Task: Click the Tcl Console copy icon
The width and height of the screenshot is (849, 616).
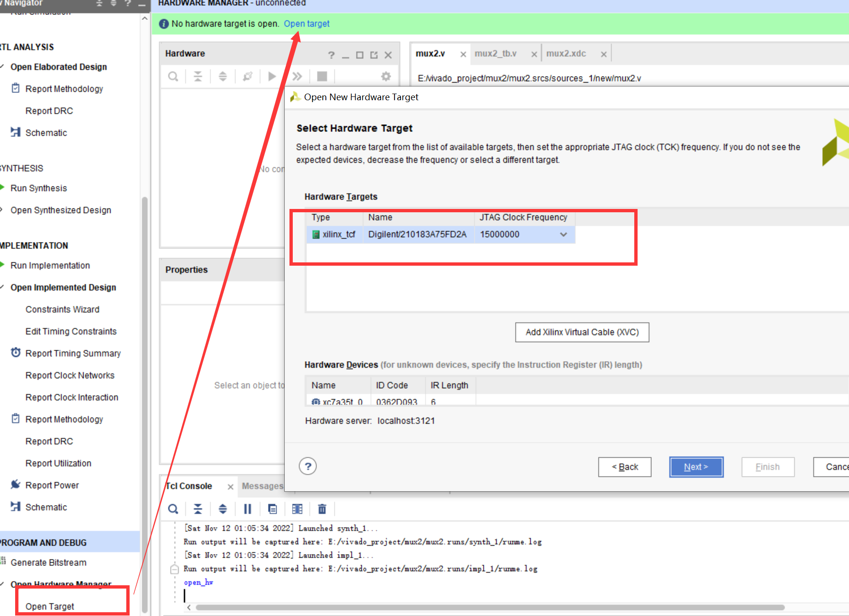Action: click(272, 509)
